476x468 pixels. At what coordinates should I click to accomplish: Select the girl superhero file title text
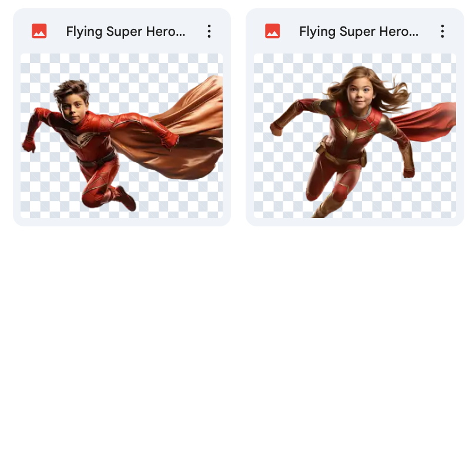coord(358,32)
